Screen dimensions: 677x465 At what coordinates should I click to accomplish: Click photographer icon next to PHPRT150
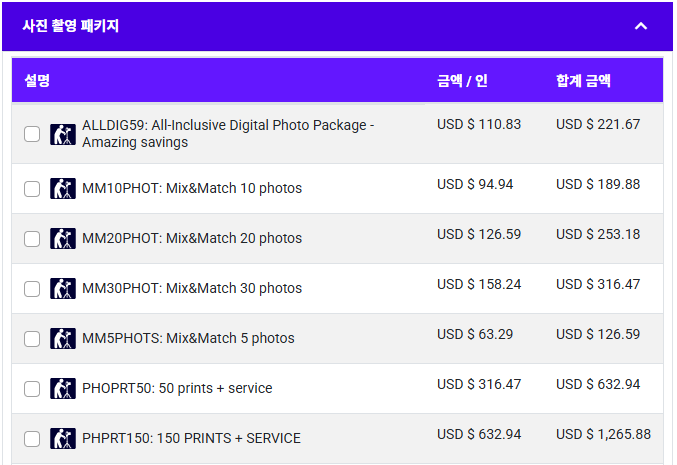coord(63,439)
